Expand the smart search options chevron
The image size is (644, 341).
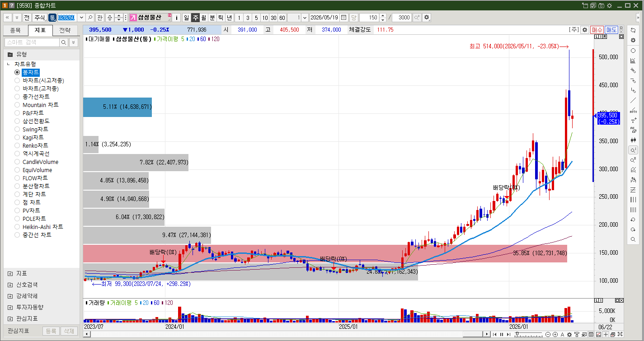[73, 42]
